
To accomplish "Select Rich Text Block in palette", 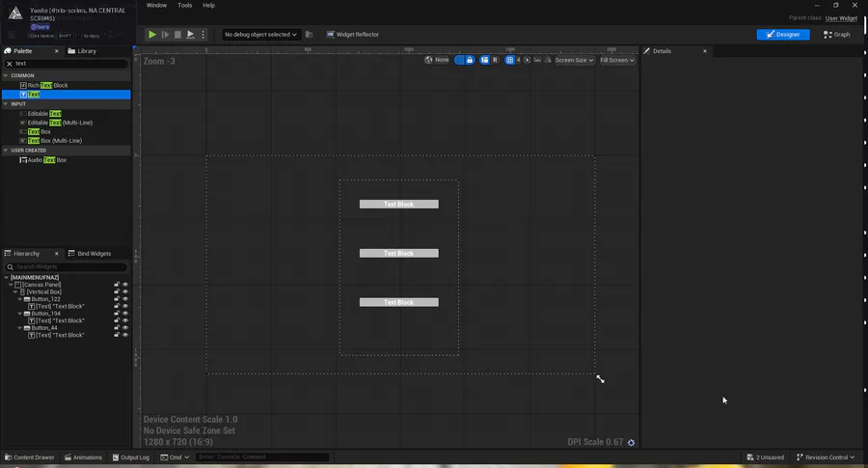I will [44, 85].
